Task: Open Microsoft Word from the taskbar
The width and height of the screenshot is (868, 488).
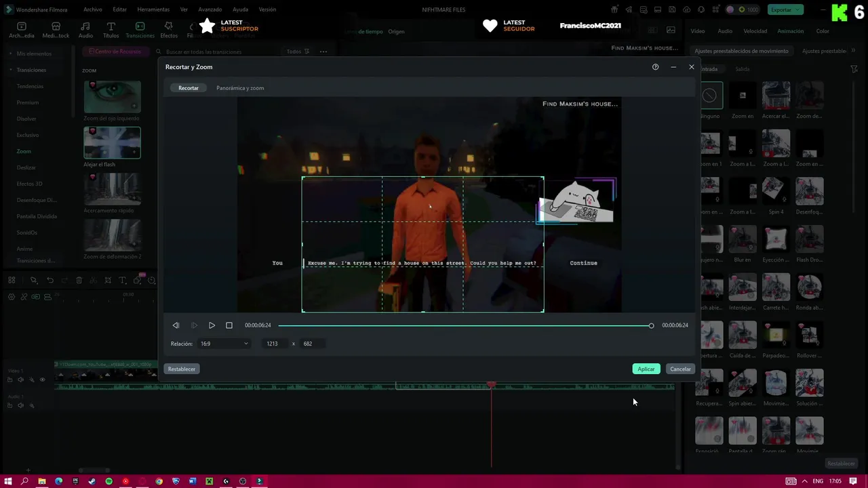Action: point(193,481)
